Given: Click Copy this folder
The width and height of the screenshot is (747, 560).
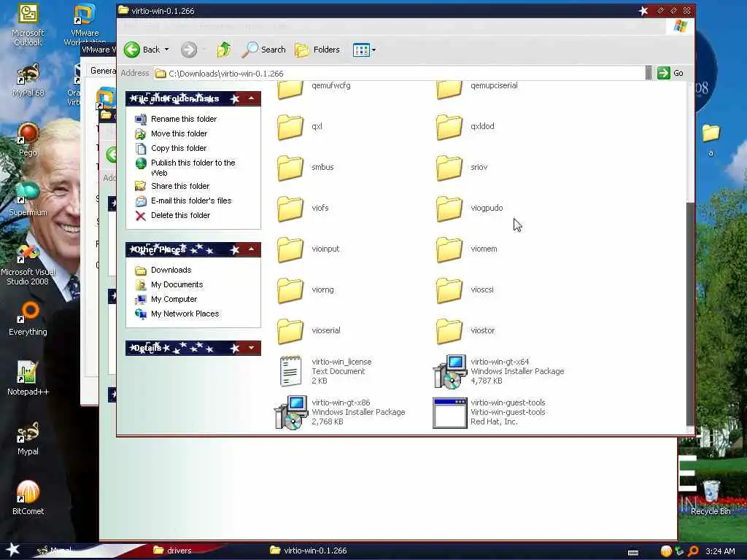Looking at the screenshot, I should [171, 148].
